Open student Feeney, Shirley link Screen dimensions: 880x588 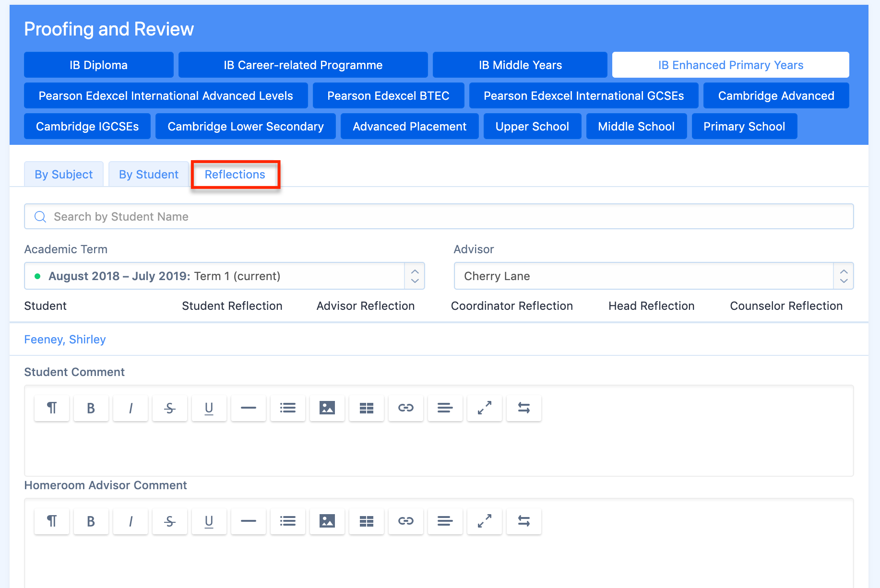click(65, 339)
